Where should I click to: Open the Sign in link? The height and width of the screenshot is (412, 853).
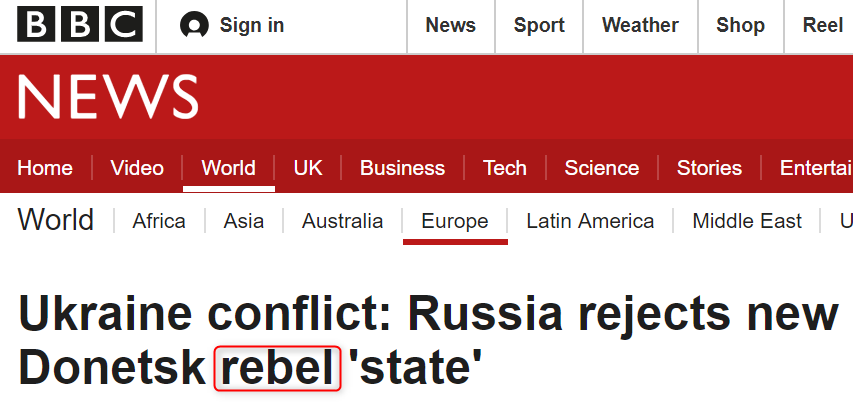[252, 26]
